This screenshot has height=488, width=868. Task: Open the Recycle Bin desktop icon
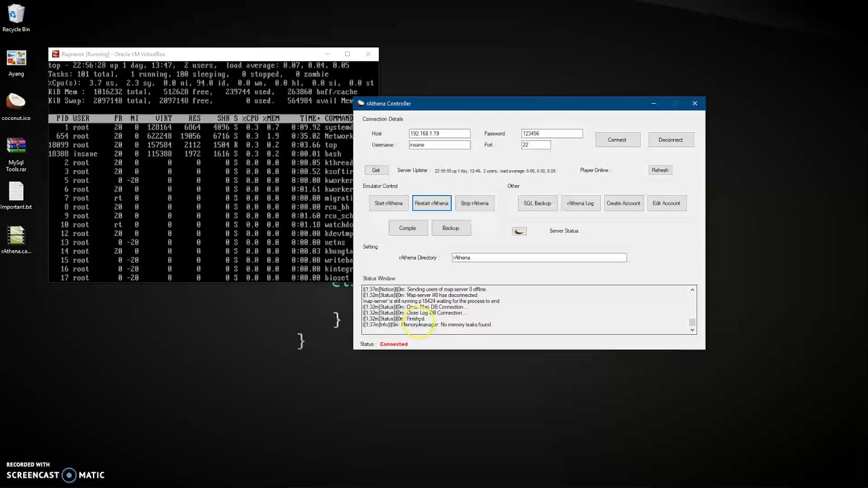(16, 18)
